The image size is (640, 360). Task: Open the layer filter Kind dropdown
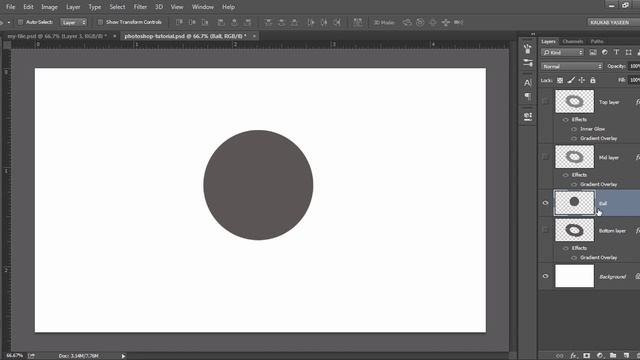562,52
